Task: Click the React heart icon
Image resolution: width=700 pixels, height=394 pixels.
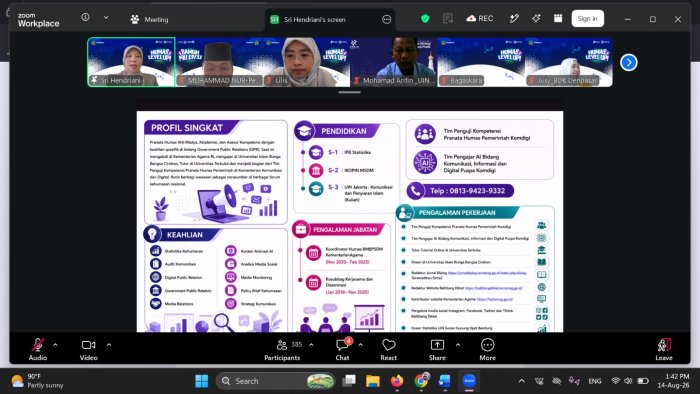Action: tap(389, 349)
